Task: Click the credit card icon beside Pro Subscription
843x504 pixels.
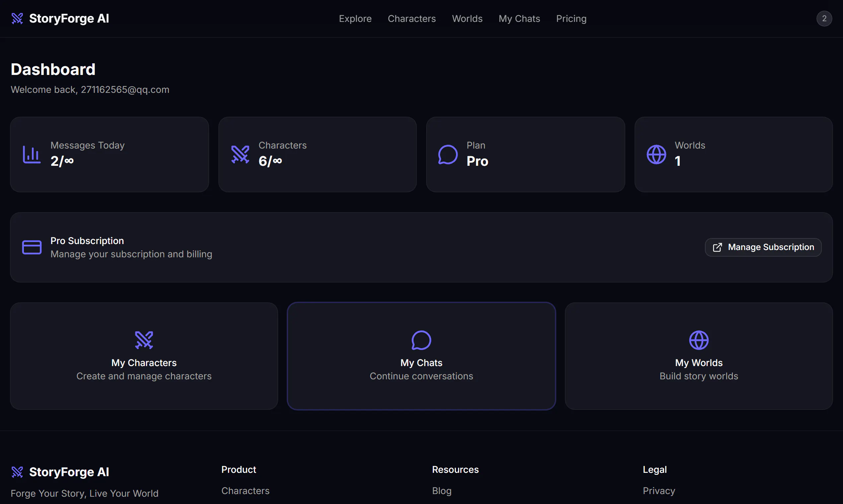Action: click(32, 247)
